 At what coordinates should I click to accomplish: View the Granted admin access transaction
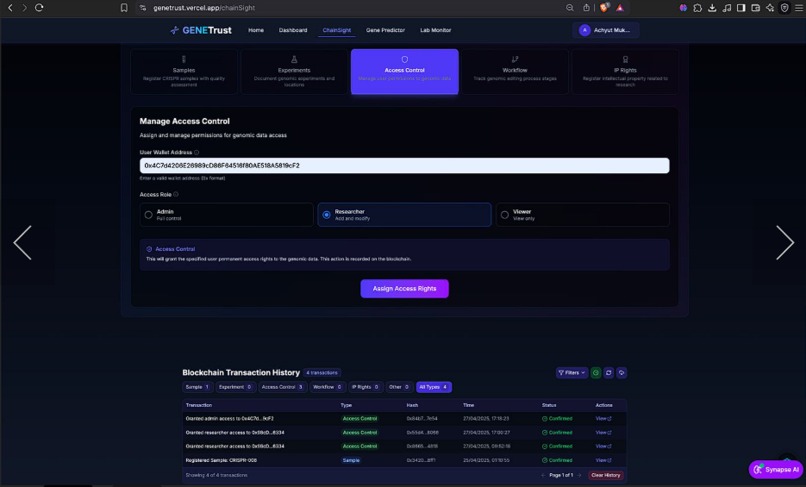click(x=603, y=419)
